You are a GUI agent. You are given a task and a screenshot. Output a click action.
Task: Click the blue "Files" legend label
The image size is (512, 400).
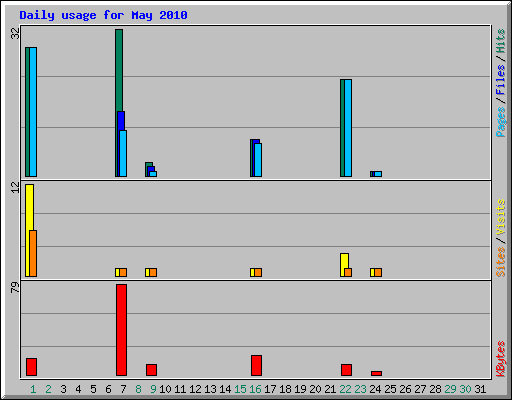(x=500, y=80)
